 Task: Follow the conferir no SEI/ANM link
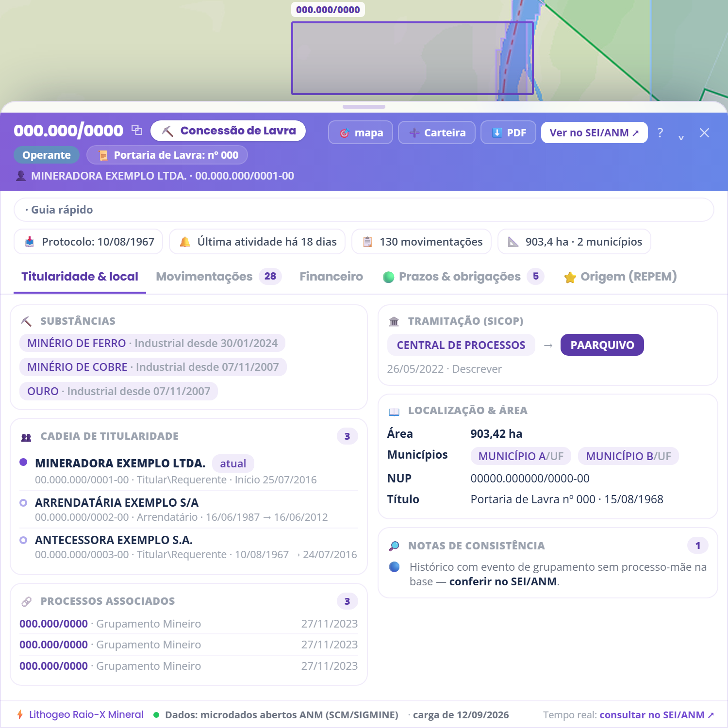click(x=503, y=581)
